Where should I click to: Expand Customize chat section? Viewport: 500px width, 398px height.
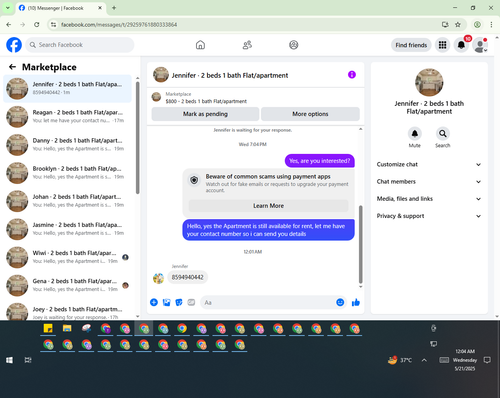(429, 164)
